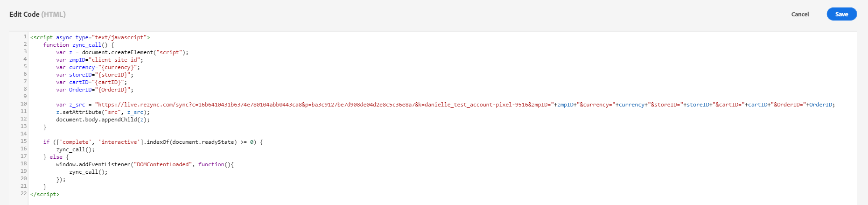Viewport: 868px width, 205px height.
Task: Click the Edit Code (HTML) title
Action: coord(37,14)
